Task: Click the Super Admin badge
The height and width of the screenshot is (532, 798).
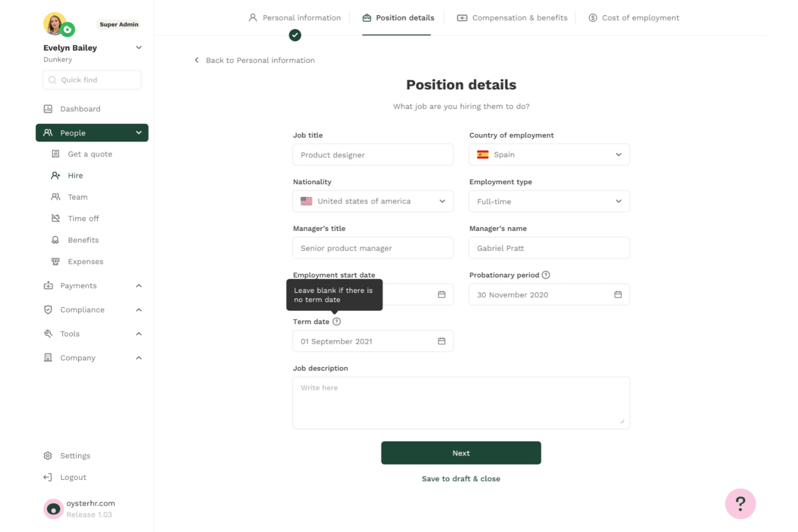Action: click(119, 24)
